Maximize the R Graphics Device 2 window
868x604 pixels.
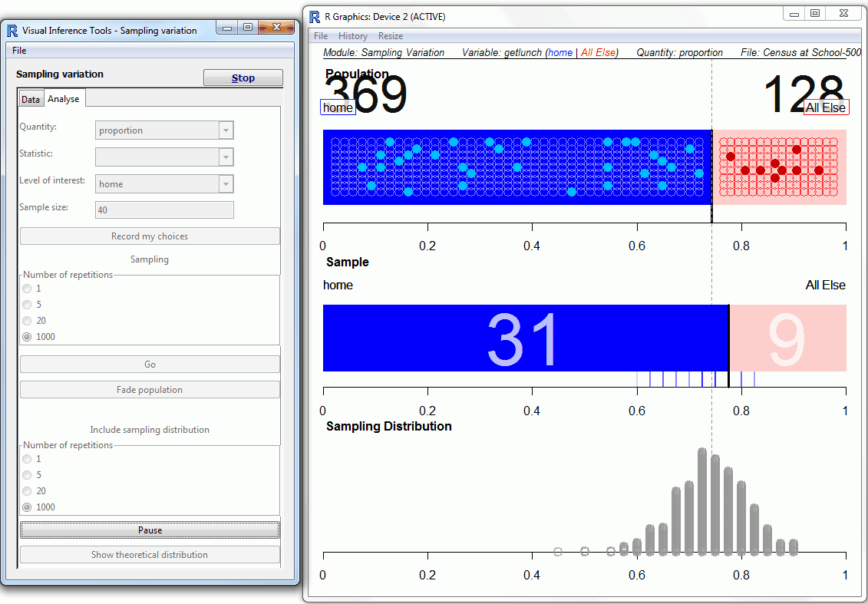(815, 13)
